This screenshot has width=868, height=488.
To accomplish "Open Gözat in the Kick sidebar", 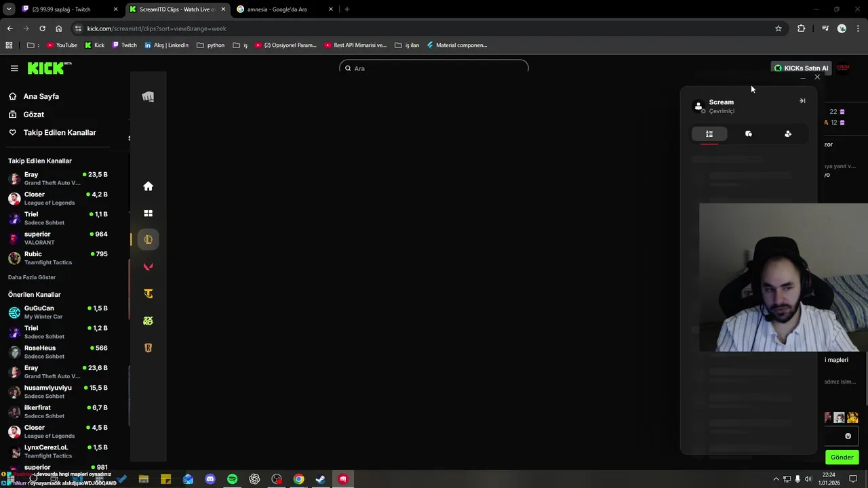I will [33, 115].
